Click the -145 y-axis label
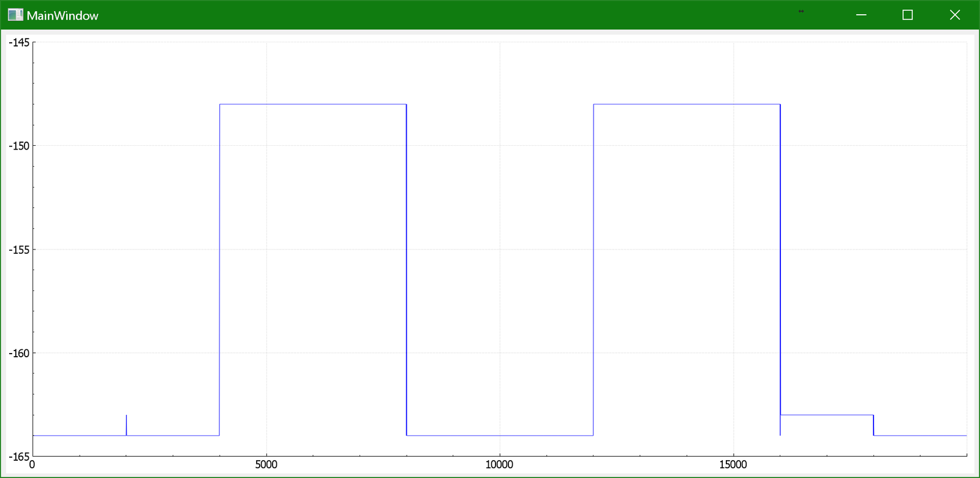 click(x=19, y=42)
